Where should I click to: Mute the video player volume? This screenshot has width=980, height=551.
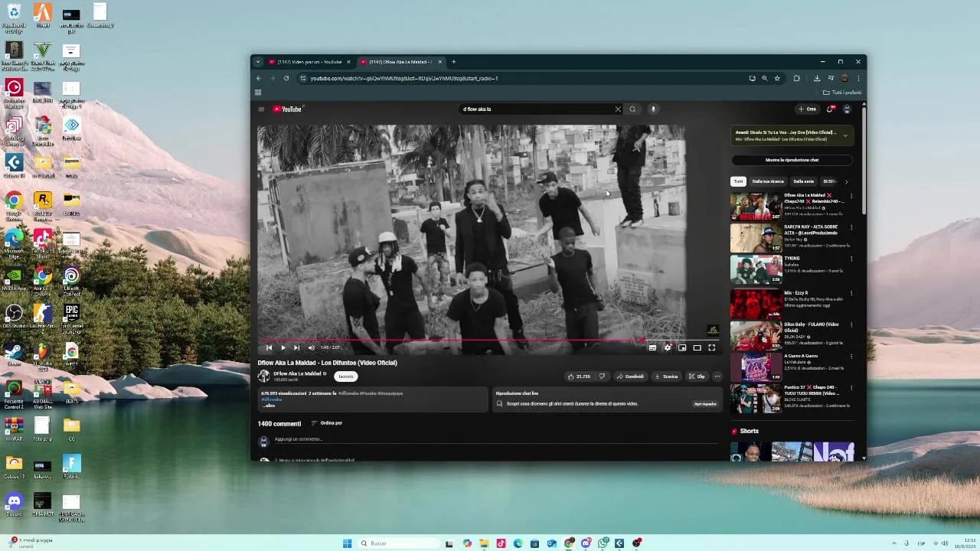pos(311,347)
